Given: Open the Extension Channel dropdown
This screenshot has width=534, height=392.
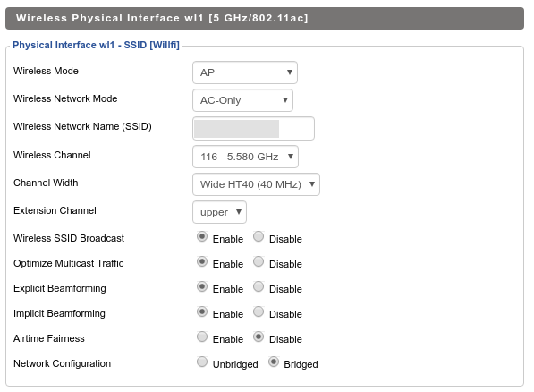Looking at the screenshot, I should coord(219,212).
